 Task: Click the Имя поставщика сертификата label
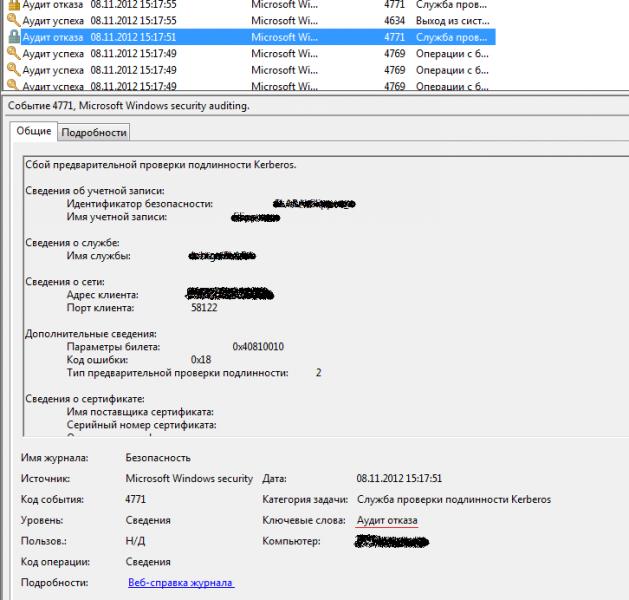click(x=140, y=411)
